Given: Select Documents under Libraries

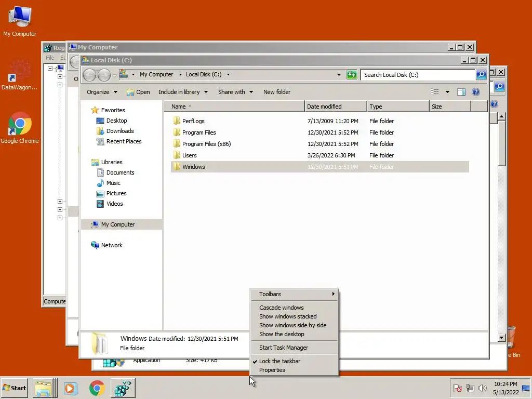Looking at the screenshot, I should [115, 172].
